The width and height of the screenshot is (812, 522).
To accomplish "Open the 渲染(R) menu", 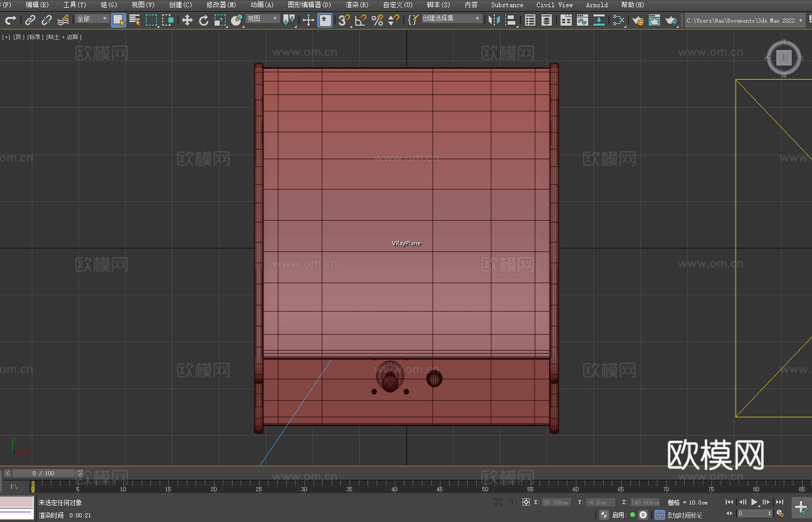I will [x=357, y=5].
